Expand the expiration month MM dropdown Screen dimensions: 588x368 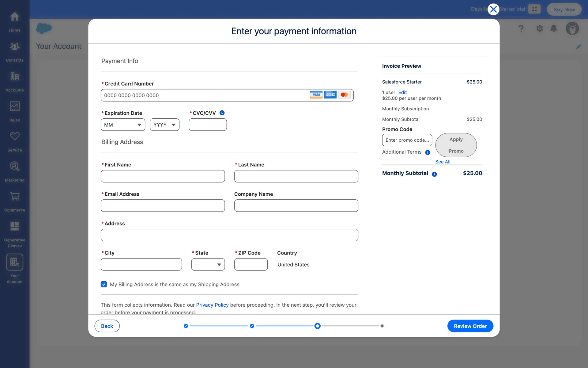coord(123,125)
